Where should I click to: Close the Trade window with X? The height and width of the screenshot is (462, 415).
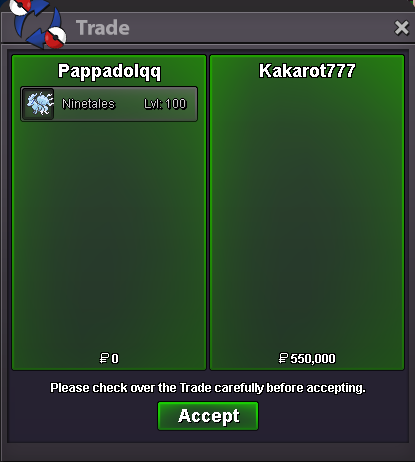(x=401, y=28)
